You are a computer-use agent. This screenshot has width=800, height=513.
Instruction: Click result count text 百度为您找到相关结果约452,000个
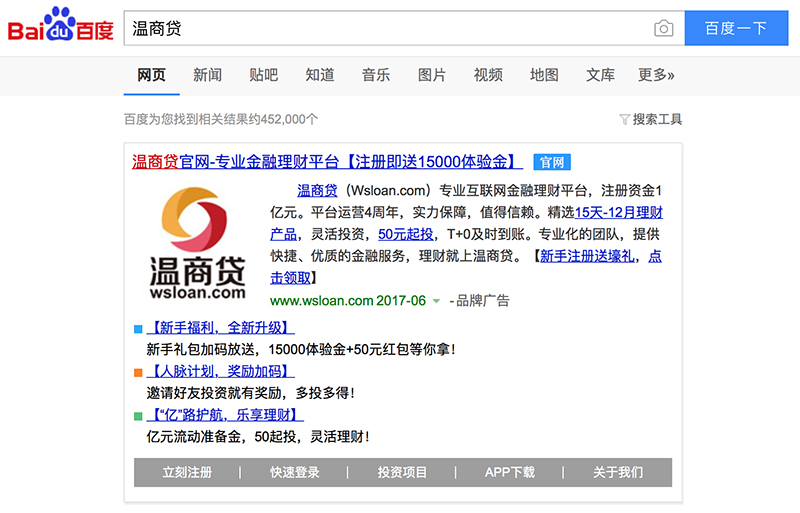[x=221, y=119]
